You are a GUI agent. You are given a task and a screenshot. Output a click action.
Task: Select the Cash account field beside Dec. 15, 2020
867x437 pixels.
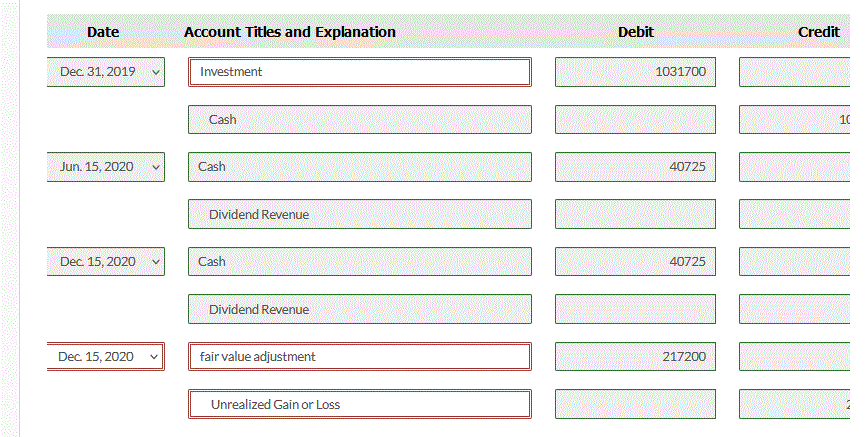(x=360, y=262)
